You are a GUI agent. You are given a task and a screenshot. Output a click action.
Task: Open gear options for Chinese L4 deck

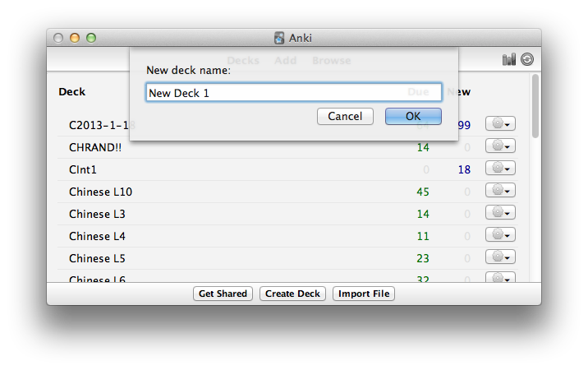tap(500, 234)
